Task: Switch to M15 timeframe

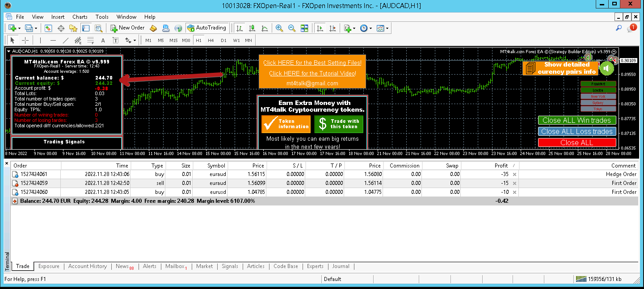Action: (173, 40)
